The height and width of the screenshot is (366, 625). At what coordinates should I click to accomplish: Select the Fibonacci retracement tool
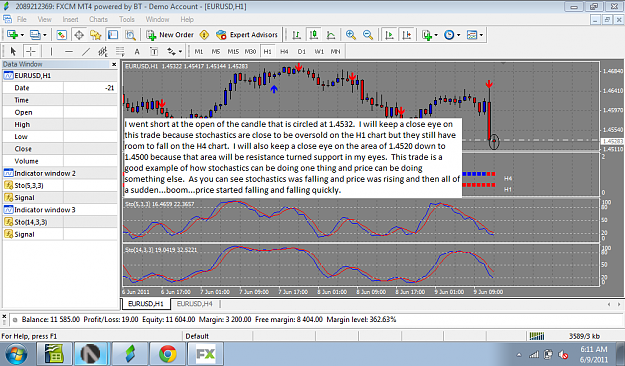120,51
